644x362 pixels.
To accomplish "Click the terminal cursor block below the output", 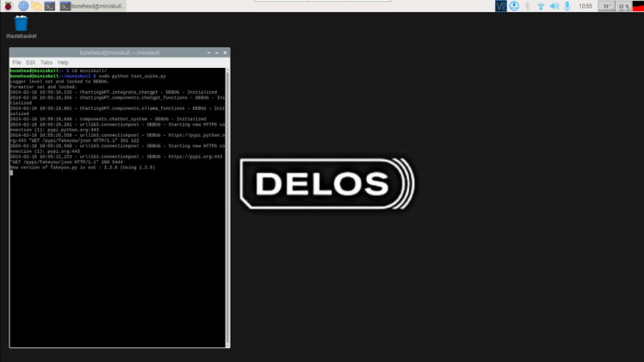I will [x=11, y=173].
